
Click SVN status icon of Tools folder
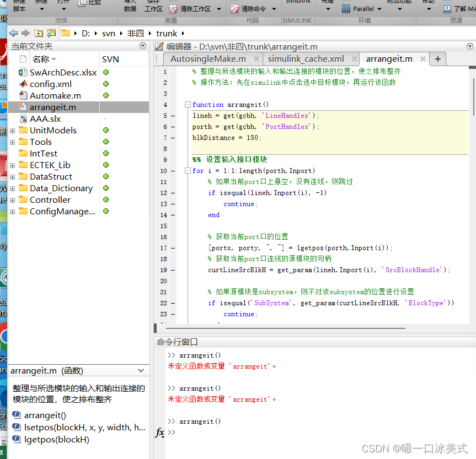pos(106,142)
